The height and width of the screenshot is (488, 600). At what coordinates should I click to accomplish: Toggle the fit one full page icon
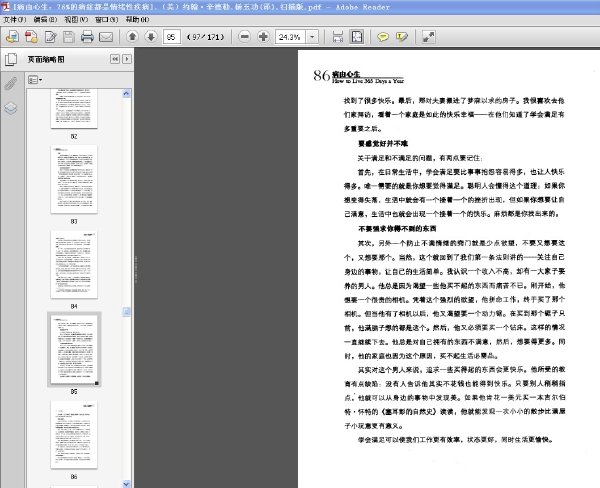pos(357,37)
